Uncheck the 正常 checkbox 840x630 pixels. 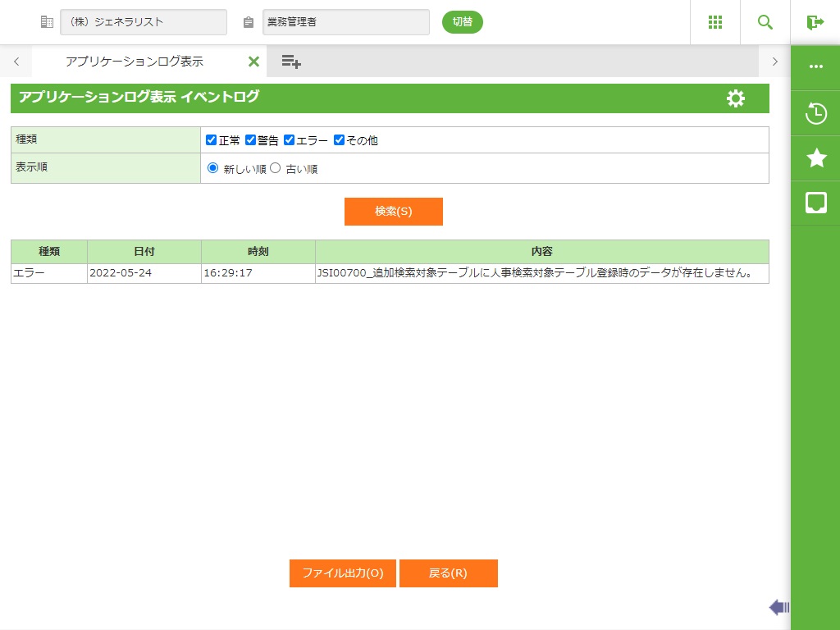(212, 140)
